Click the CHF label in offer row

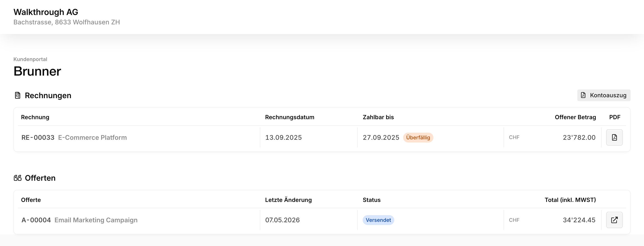pyautogui.click(x=514, y=220)
